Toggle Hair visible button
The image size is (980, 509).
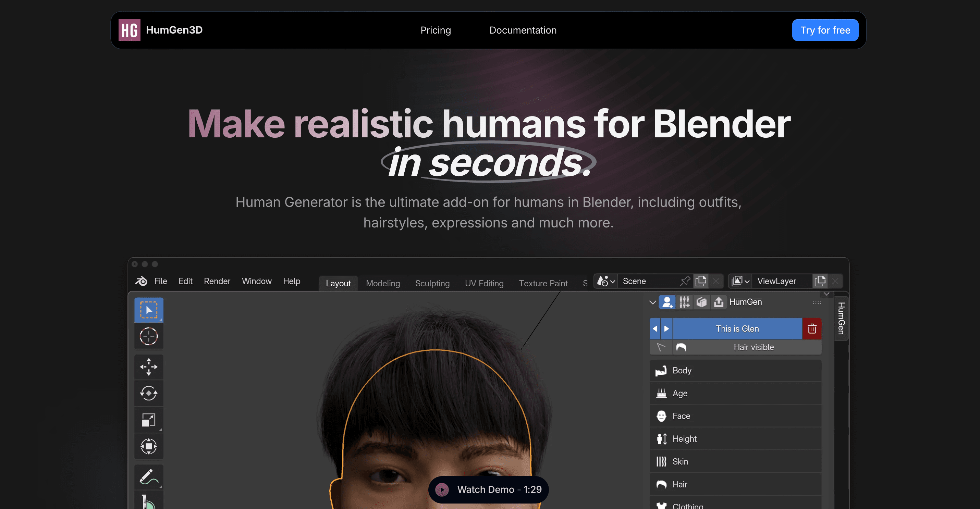(747, 347)
